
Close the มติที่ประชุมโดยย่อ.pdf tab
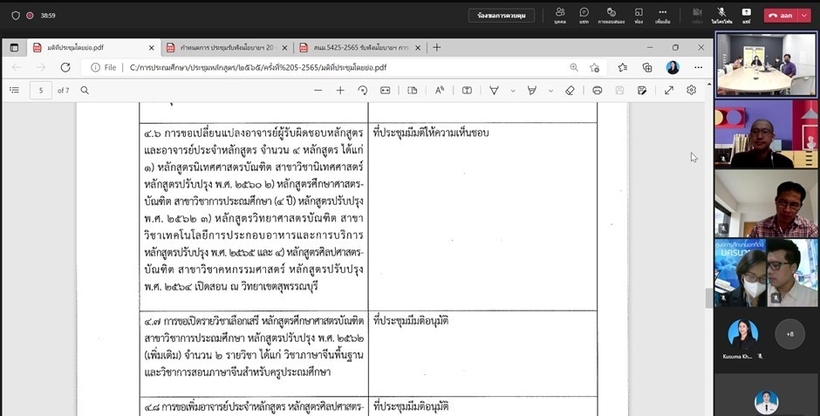click(x=151, y=48)
